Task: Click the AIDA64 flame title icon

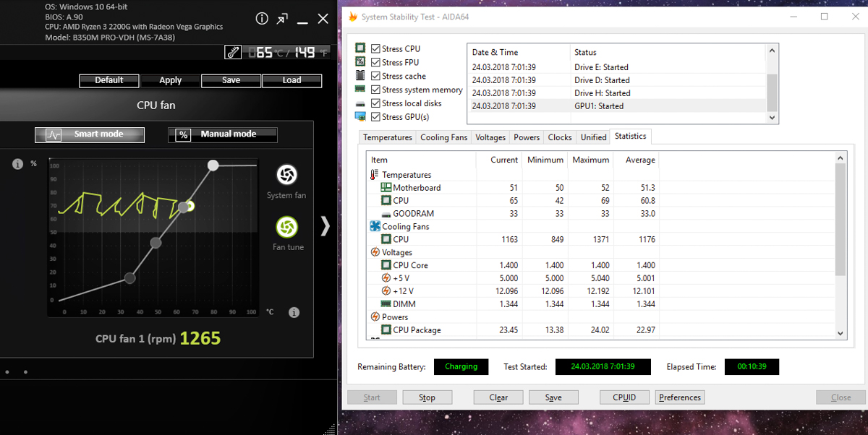Action: tap(352, 17)
